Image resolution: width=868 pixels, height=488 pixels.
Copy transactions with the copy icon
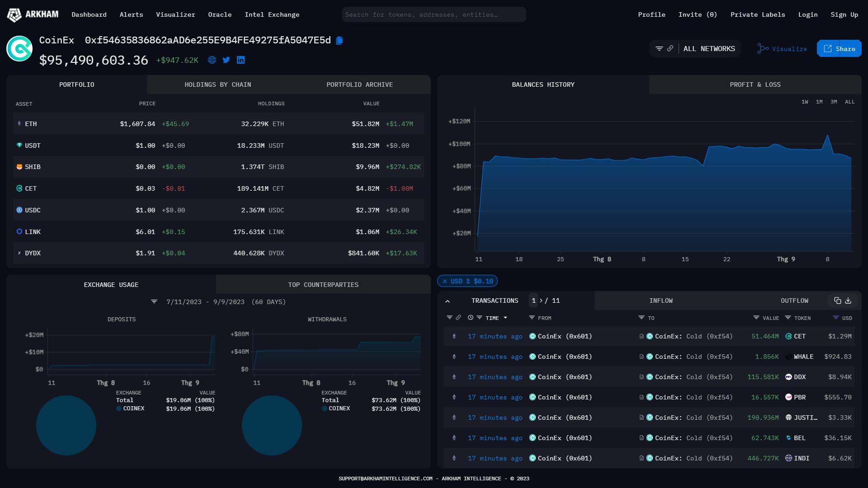(x=838, y=301)
